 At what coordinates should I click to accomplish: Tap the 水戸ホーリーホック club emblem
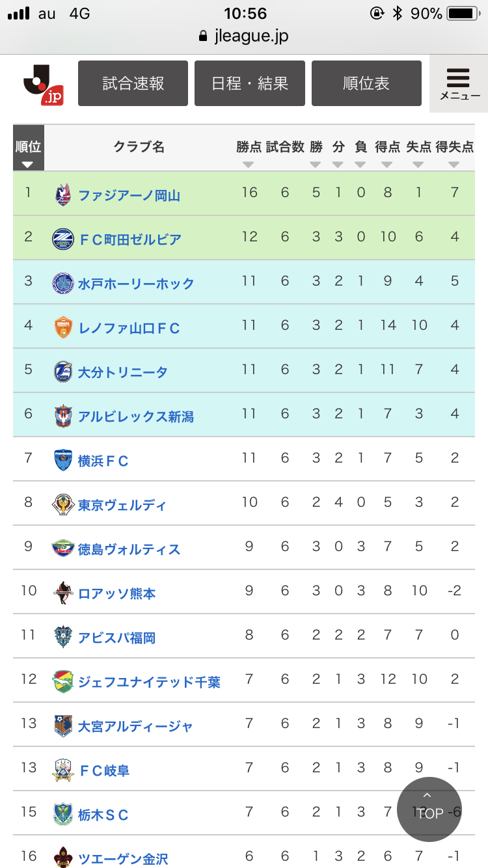pos(63,283)
